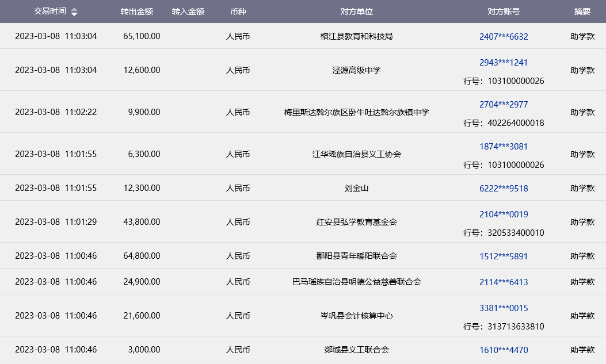The image size is (606, 364).
Task: Click the 币种 column header
Action: [x=238, y=12]
